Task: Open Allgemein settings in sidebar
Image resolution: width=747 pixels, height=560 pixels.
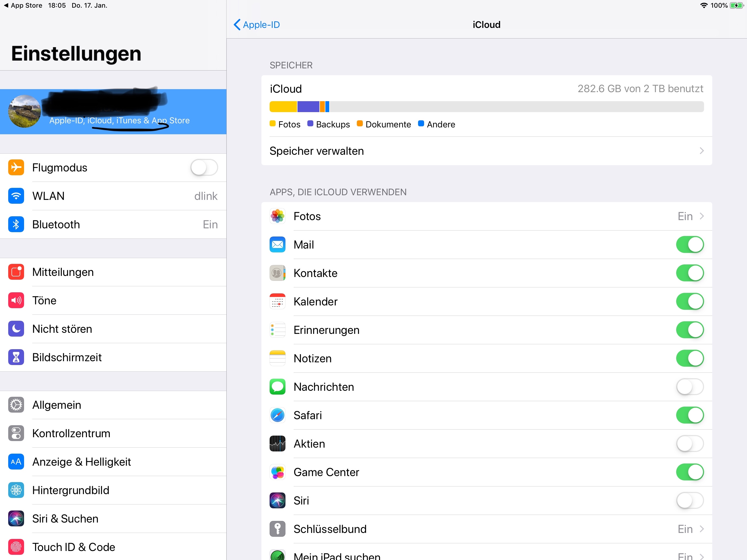Action: click(x=57, y=405)
